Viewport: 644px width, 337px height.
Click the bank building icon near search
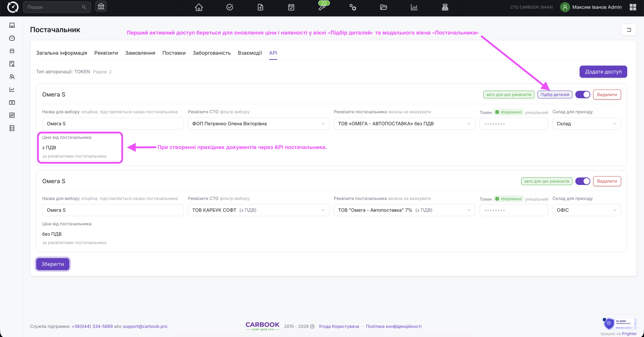coord(101,7)
